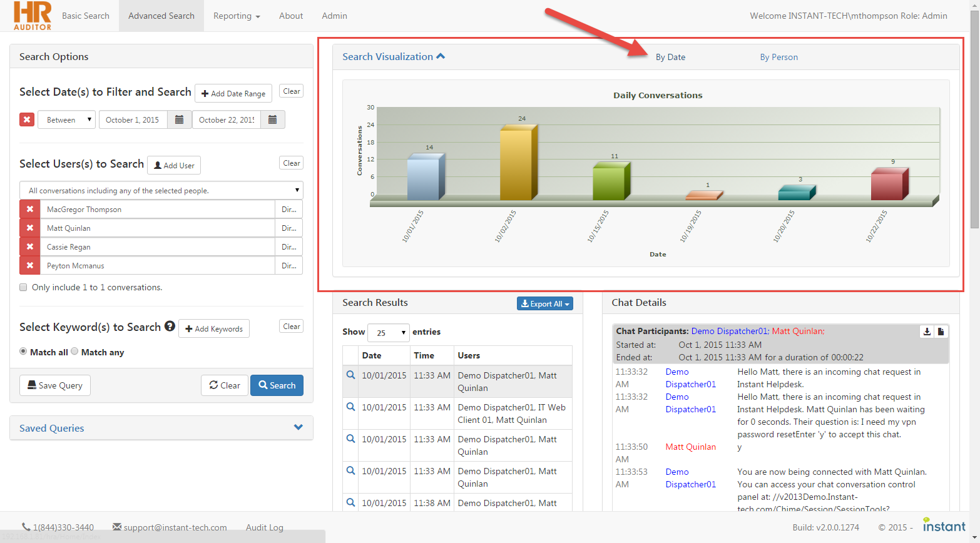Sort results by the Date column

pos(383,355)
